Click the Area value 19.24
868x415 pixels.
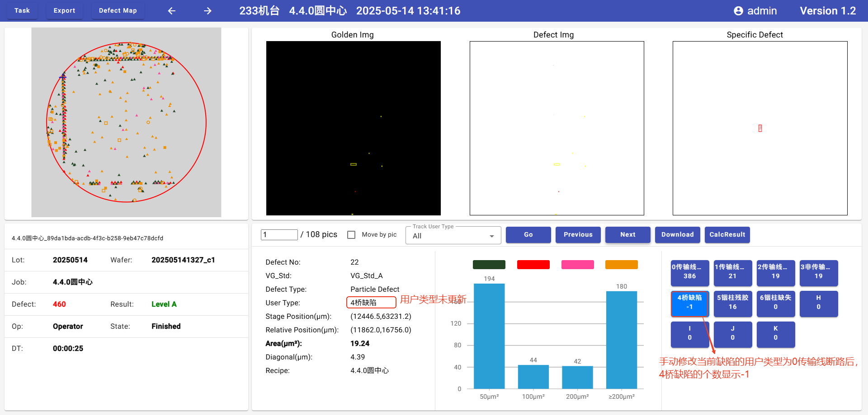click(360, 344)
